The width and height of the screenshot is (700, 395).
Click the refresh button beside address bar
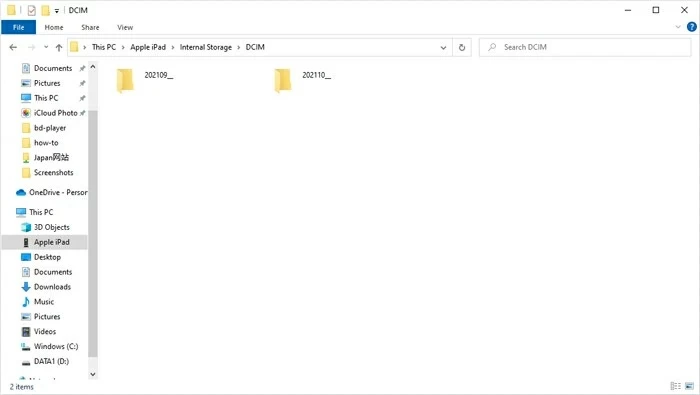pyautogui.click(x=462, y=47)
